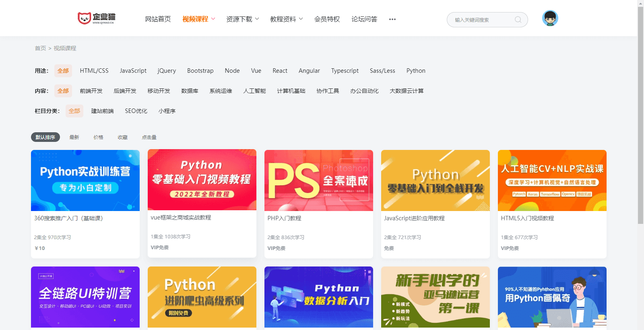Select 全部 in 用途 filter
Screen dimensions: 644x330
click(x=63, y=71)
